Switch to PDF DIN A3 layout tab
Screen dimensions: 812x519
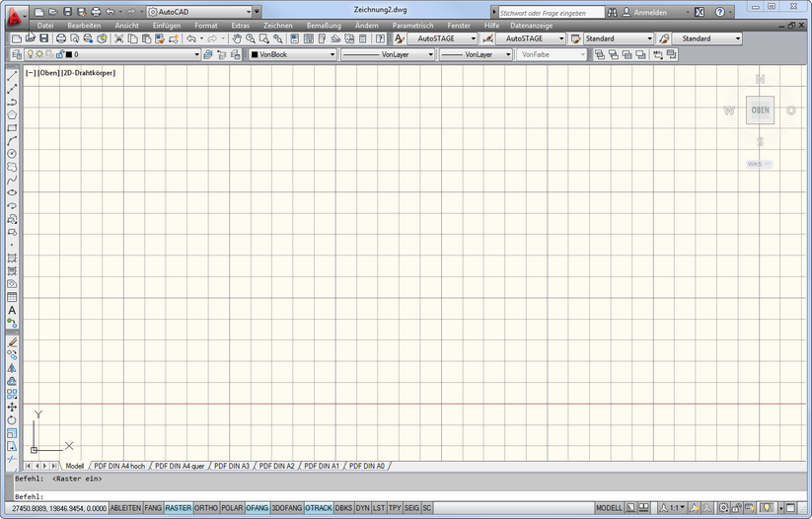pyautogui.click(x=232, y=465)
